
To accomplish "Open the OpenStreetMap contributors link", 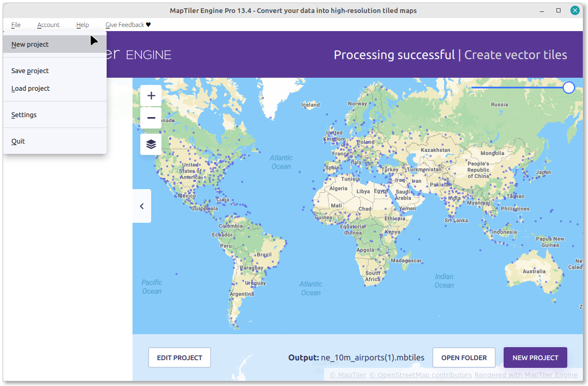I will click(420, 375).
